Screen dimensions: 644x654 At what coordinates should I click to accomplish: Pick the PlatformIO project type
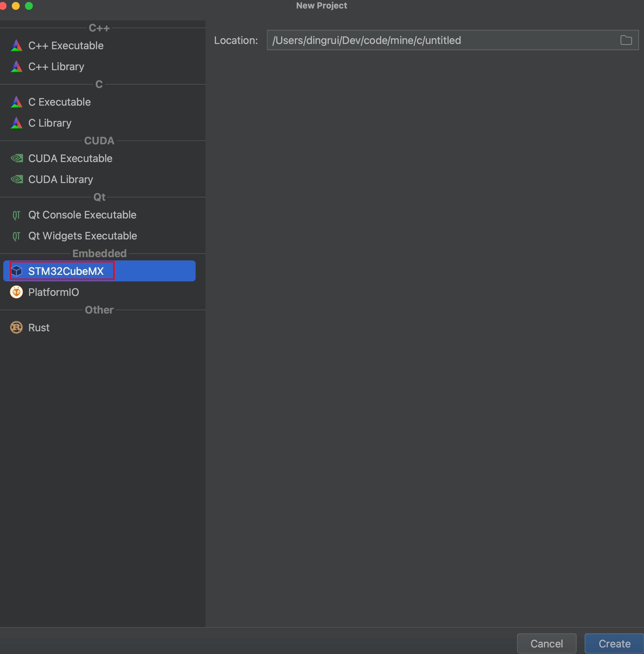(54, 292)
